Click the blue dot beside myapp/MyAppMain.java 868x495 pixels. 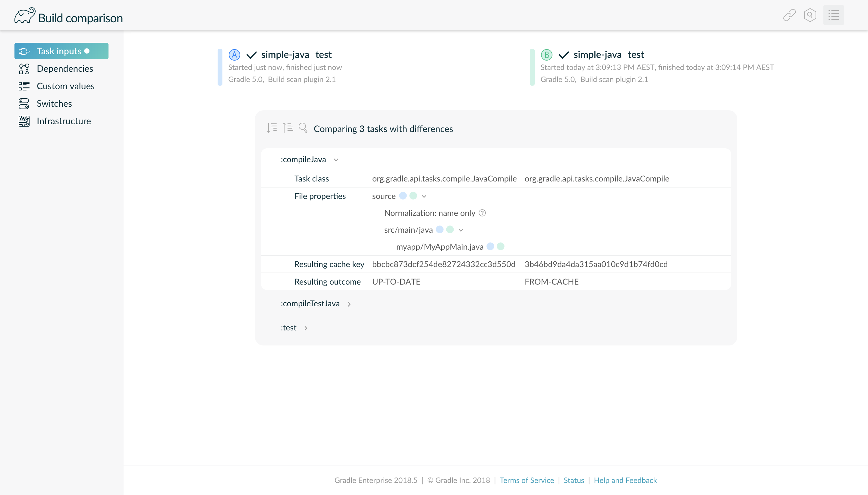[490, 247]
